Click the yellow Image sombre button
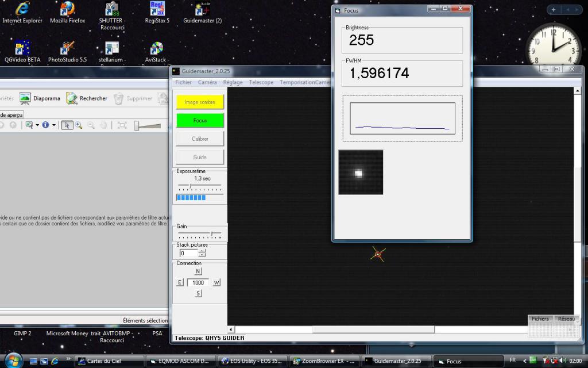The height and width of the screenshot is (368, 588). tap(200, 102)
